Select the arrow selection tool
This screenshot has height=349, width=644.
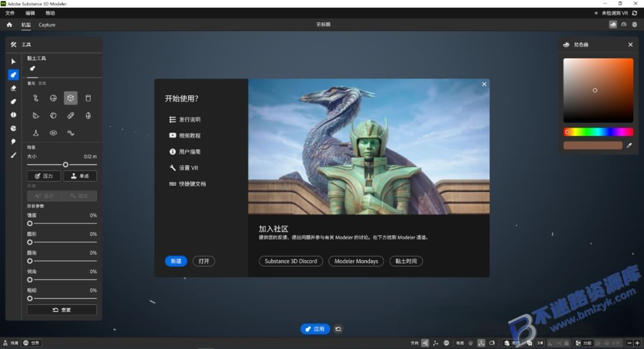(13, 61)
